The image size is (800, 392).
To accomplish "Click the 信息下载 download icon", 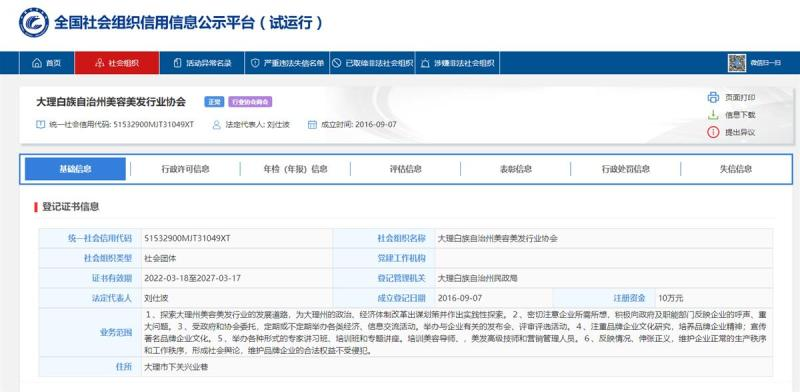I will coord(713,115).
